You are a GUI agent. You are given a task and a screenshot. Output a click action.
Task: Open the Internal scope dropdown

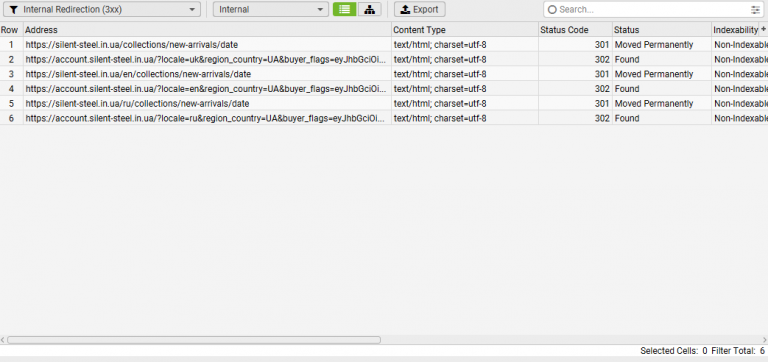(x=271, y=9)
